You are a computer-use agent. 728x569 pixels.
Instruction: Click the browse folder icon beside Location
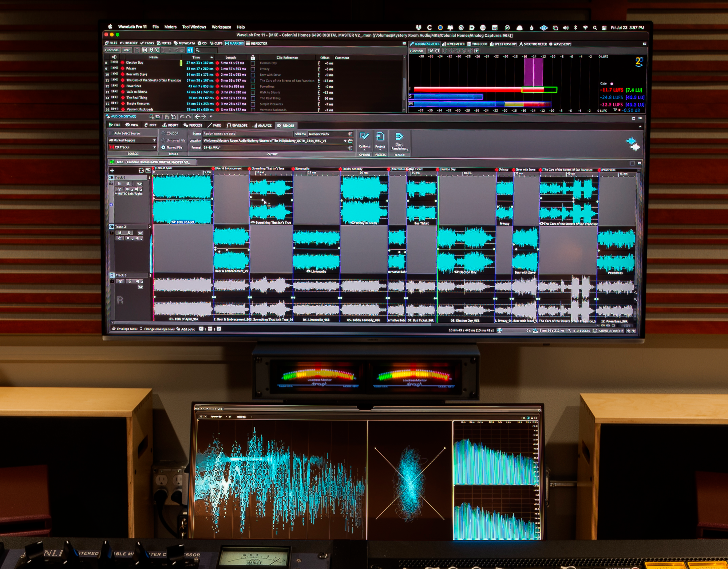[351, 141]
